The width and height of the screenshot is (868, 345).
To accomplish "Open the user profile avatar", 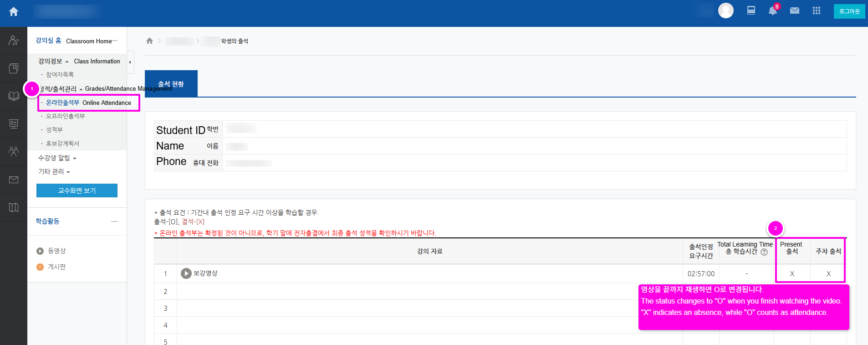I will pyautogui.click(x=726, y=10).
